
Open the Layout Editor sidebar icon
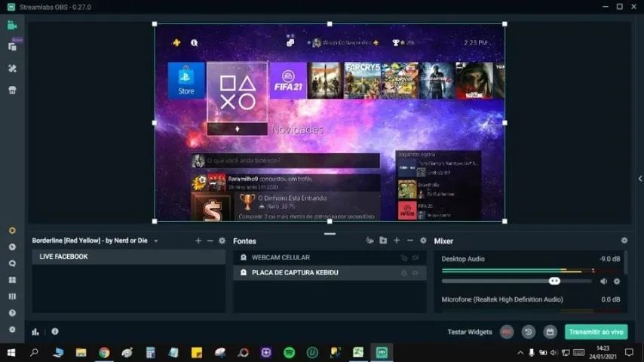click(12, 47)
